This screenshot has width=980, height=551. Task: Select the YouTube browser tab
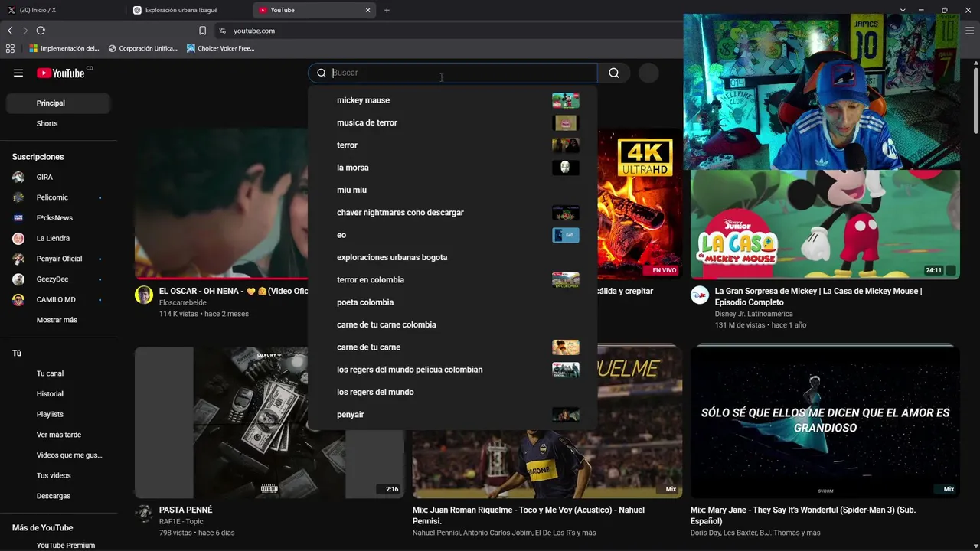[x=315, y=10]
